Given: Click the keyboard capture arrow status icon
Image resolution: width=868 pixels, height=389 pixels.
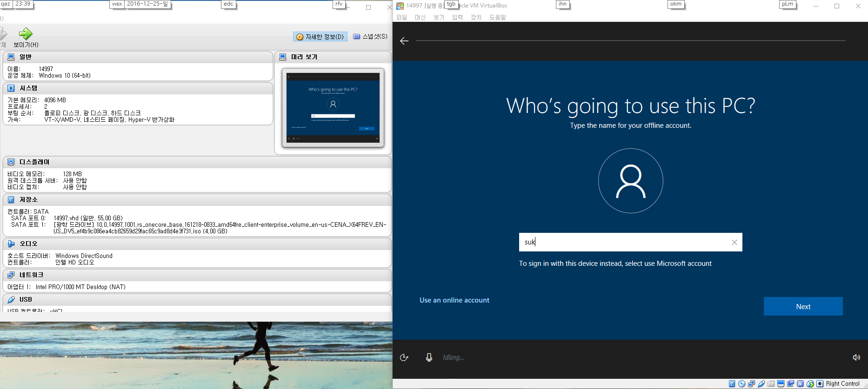Looking at the screenshot, I should click(820, 383).
